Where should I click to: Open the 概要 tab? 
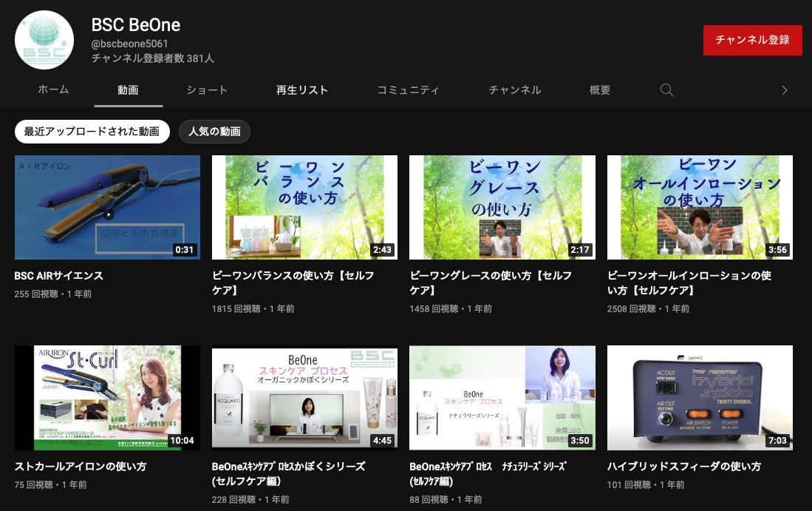tap(600, 90)
